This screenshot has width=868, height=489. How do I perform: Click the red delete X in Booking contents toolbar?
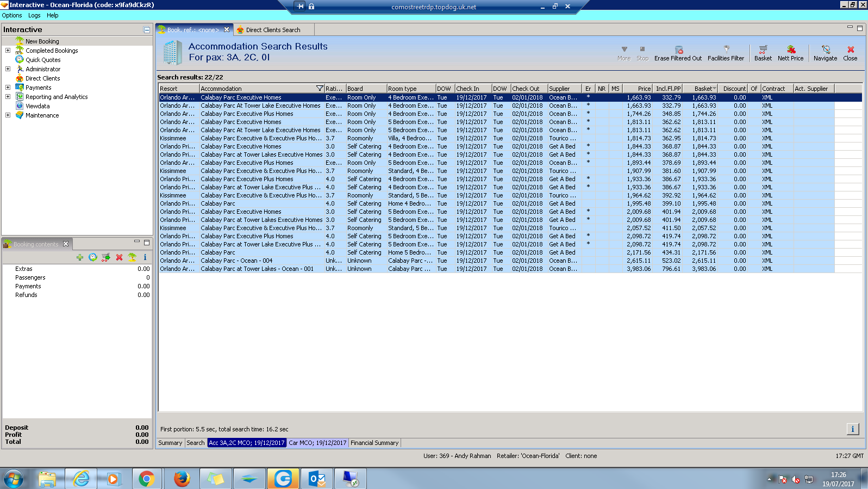pos(119,257)
